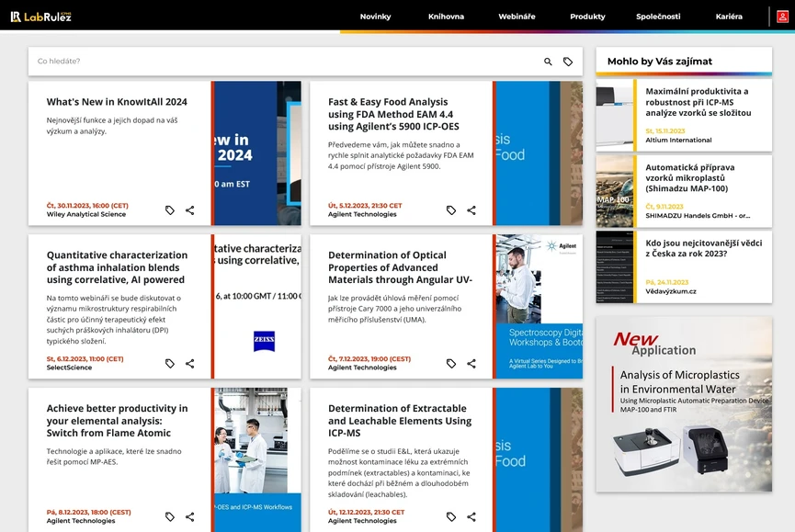Click 'SHIMADZU Handels GmbH' source name
This screenshot has width=795, height=532.
pos(698,216)
